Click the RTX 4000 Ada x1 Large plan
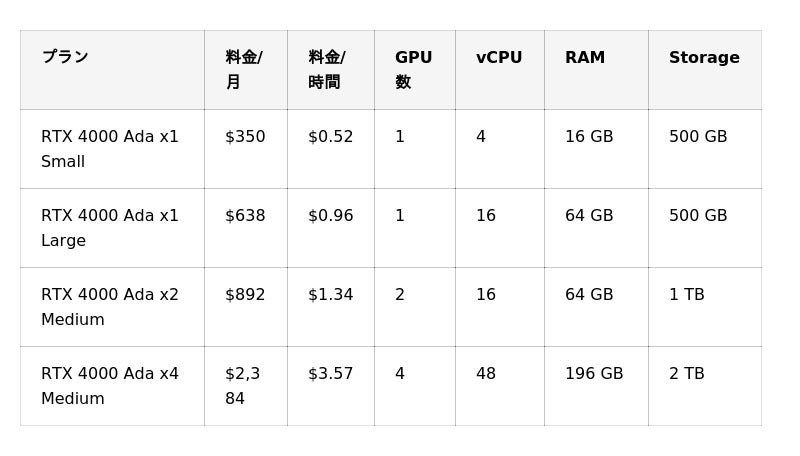800x456 pixels. pos(110,228)
